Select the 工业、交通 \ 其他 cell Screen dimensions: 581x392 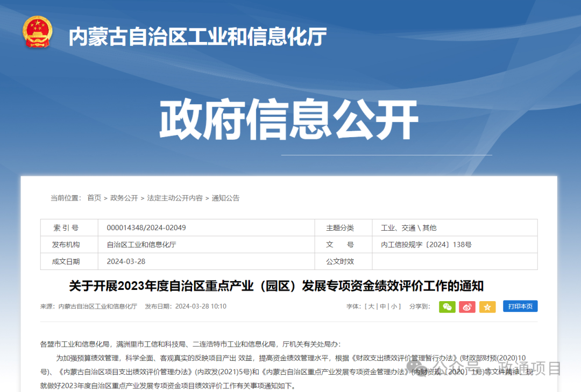tap(455, 228)
